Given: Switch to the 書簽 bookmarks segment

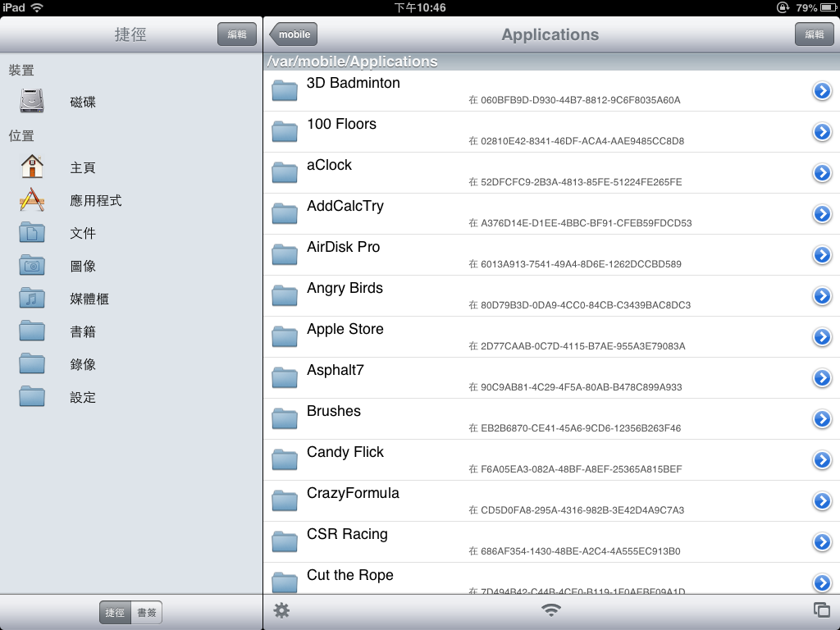Looking at the screenshot, I should pos(147,613).
